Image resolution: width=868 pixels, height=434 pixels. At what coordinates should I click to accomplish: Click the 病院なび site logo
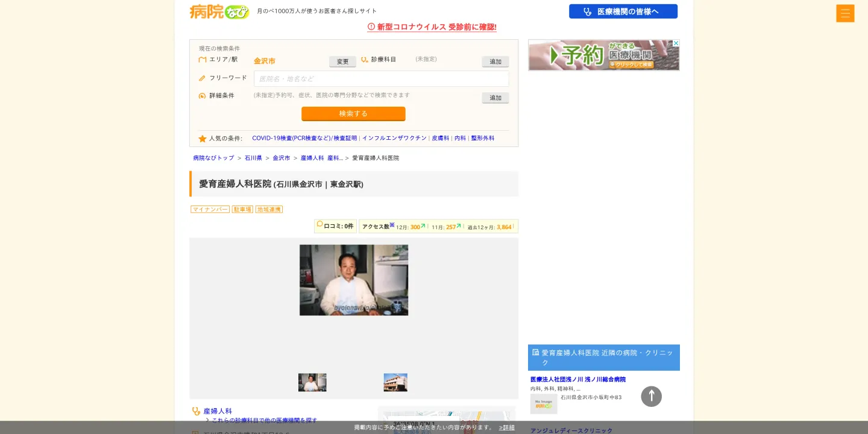point(219,11)
